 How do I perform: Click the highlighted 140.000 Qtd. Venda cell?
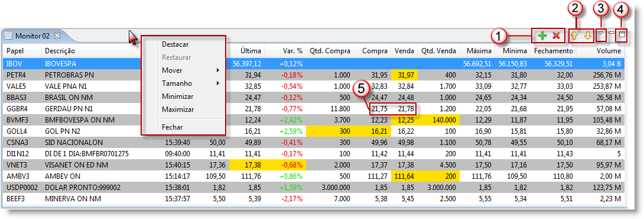tap(438, 120)
